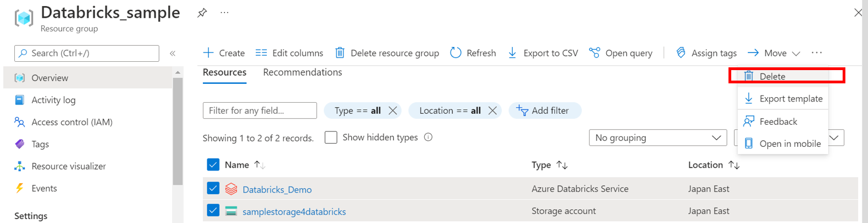
Task: Open the Location == all filter pill
Action: [450, 110]
